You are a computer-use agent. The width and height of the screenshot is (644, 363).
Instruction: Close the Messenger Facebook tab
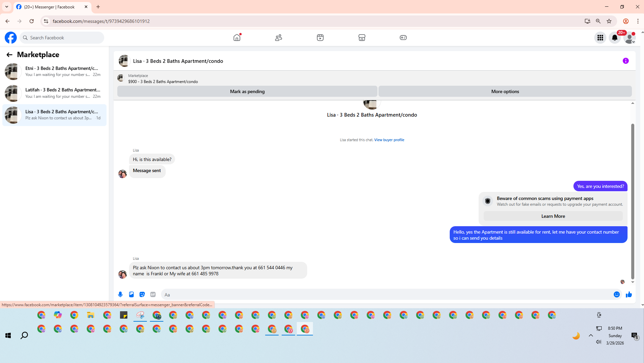(86, 7)
